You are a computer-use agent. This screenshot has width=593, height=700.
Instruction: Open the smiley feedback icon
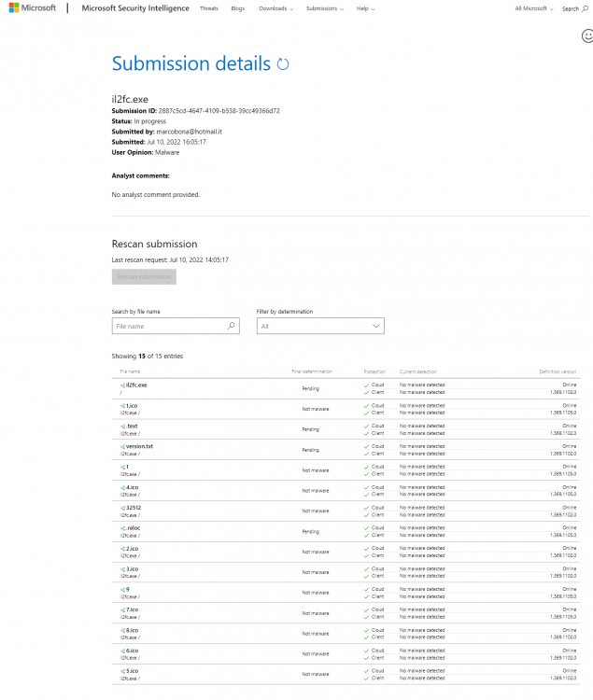click(x=587, y=35)
